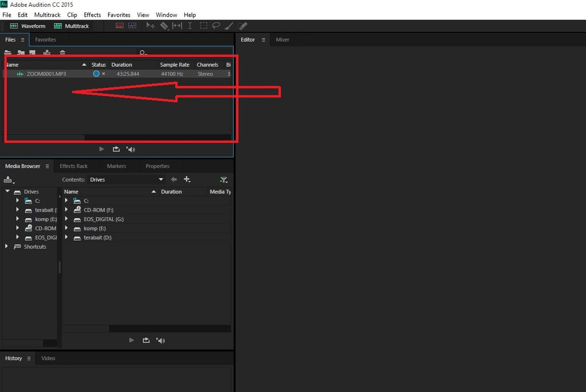This screenshot has width=586, height=392.
Task: Switch to the Markers tab
Action: click(x=116, y=166)
